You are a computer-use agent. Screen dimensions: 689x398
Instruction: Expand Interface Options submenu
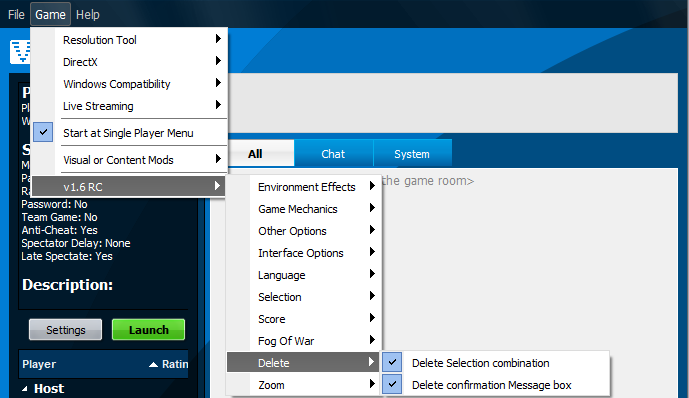point(304,253)
